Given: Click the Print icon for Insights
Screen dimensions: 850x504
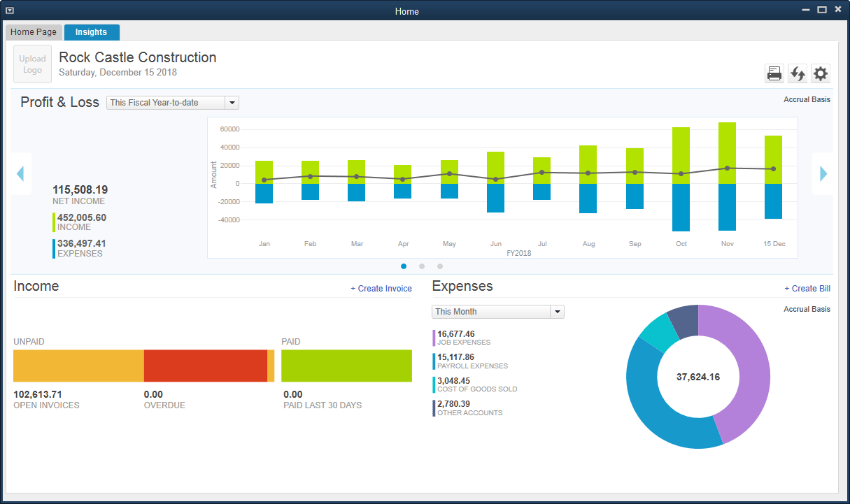Looking at the screenshot, I should coord(774,73).
